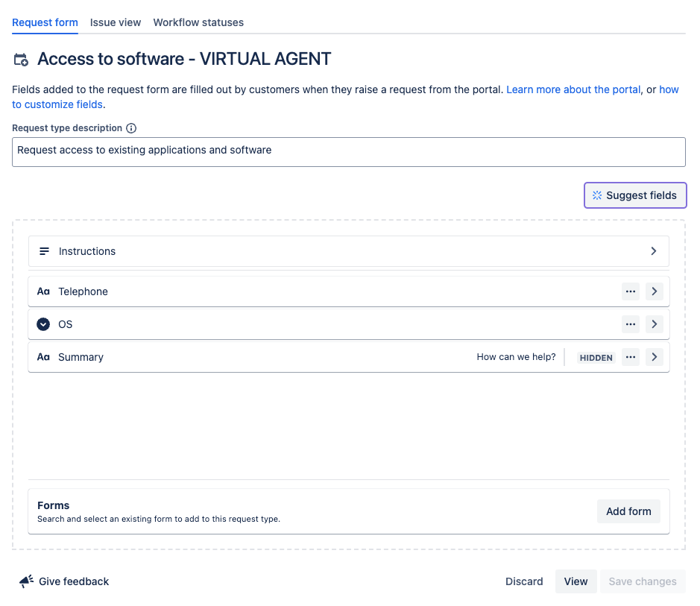The image size is (700, 606).
Task: Switch to the Issue view tab
Action: [116, 22]
